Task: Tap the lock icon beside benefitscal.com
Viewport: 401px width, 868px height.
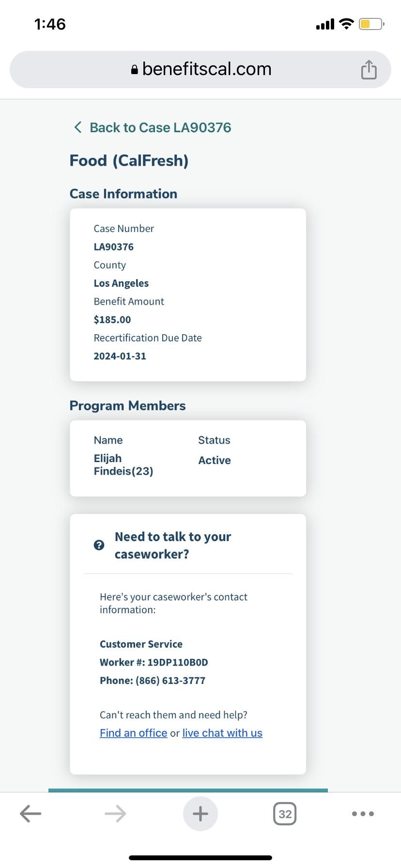Action: [135, 70]
